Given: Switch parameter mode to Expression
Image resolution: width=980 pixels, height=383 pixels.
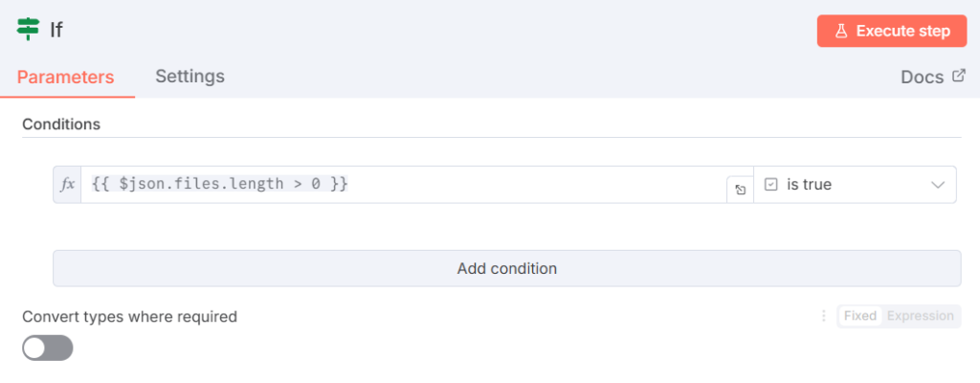Looking at the screenshot, I should tap(920, 316).
